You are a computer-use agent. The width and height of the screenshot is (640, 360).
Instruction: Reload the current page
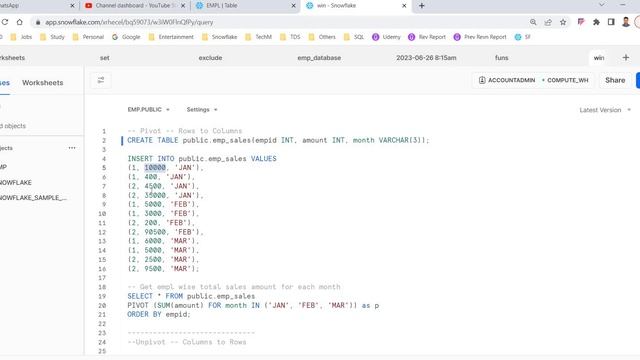5,22
